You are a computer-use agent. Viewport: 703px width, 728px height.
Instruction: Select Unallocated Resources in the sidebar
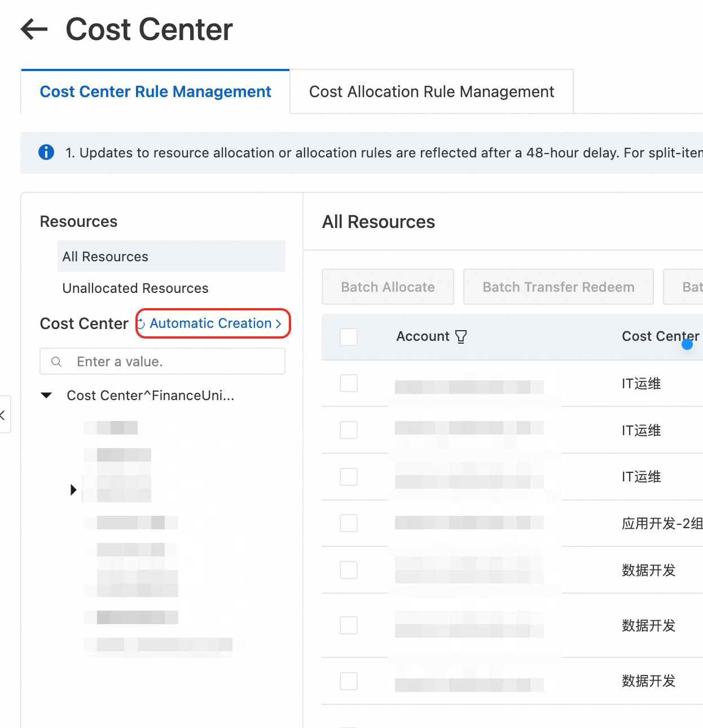click(x=135, y=288)
